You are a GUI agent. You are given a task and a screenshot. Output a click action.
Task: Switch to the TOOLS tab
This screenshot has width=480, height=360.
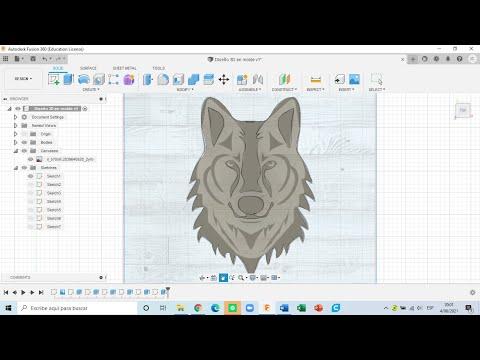[159, 68]
